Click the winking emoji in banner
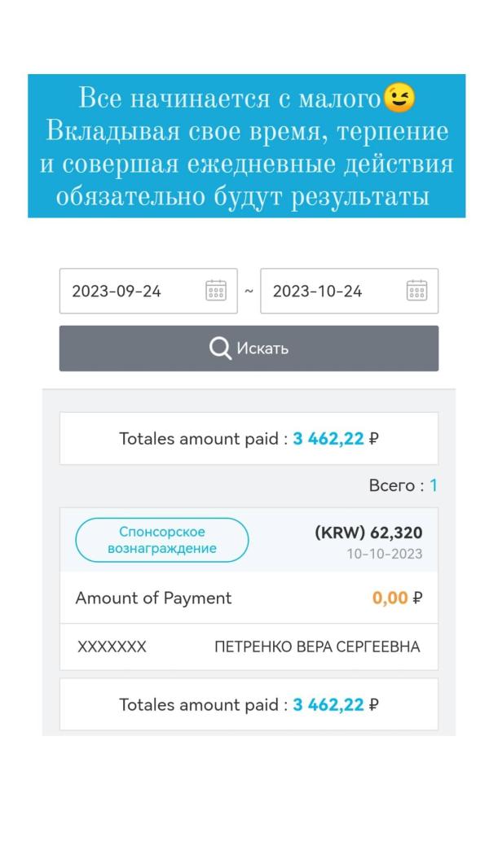The image size is (489, 868). point(399,99)
